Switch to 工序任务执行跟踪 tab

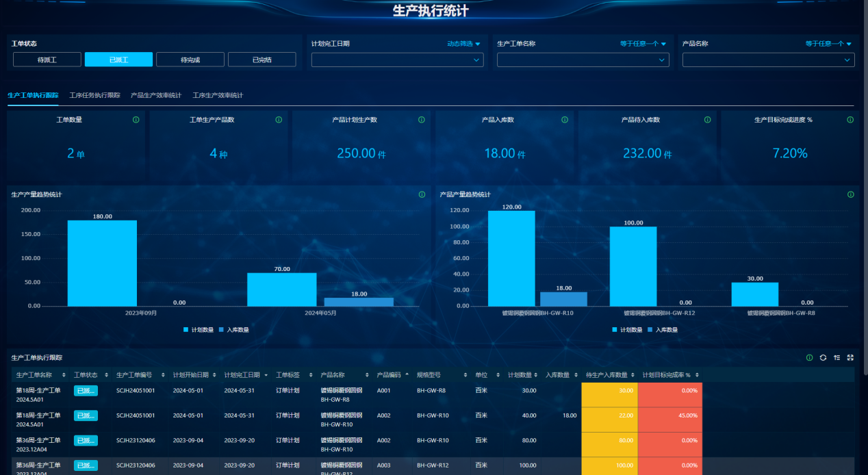[x=94, y=95]
